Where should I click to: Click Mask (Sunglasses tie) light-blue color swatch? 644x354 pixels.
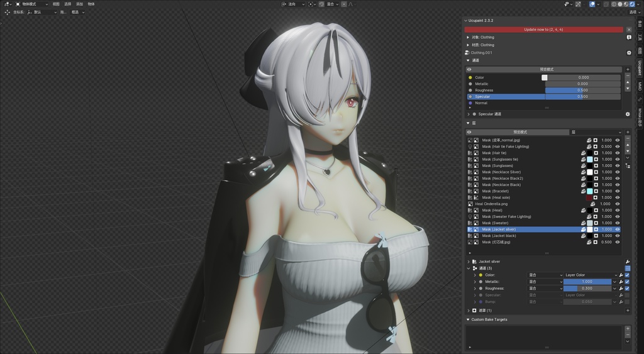pyautogui.click(x=590, y=159)
